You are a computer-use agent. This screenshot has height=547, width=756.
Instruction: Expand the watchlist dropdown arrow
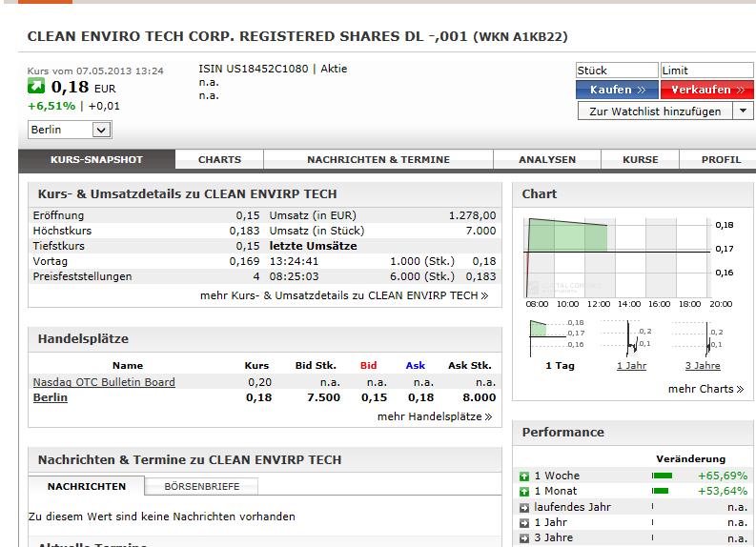[744, 111]
